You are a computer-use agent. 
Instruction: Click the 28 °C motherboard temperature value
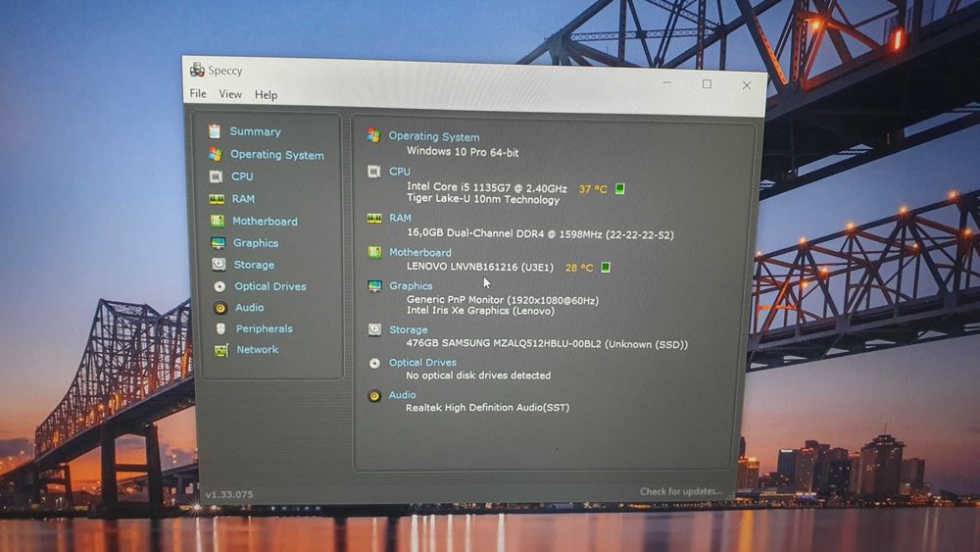(579, 268)
